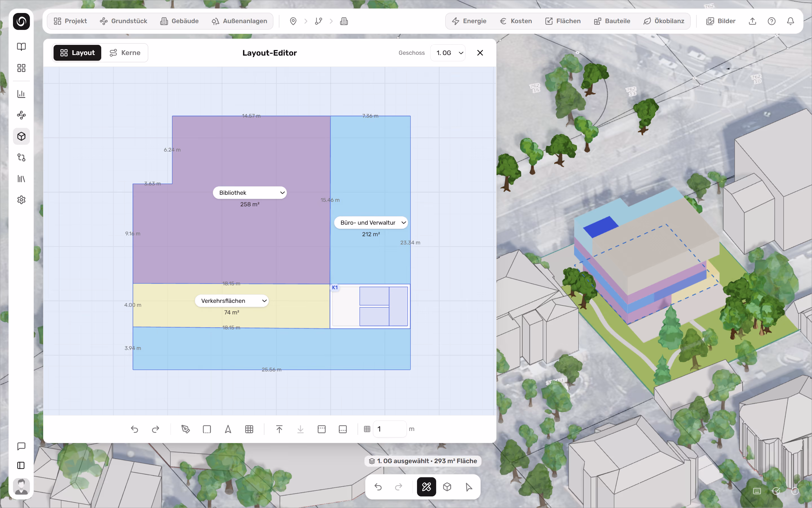Expand the Verkehrsflächen room type dropdown
The width and height of the screenshot is (812, 508).
(231, 301)
